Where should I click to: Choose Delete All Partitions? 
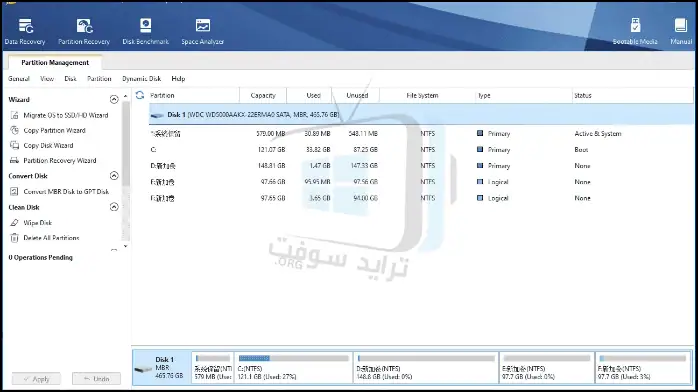pyautogui.click(x=51, y=238)
